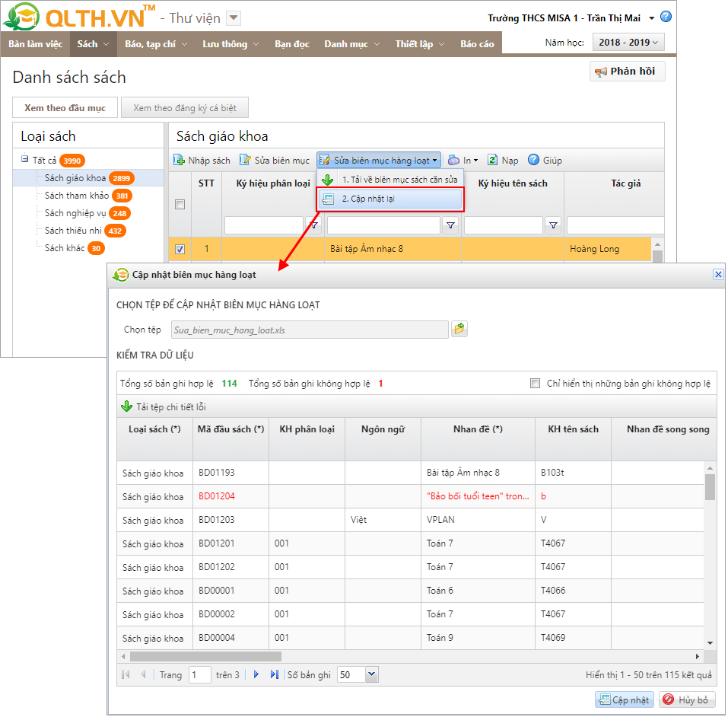Open the Thư viện module dropdown

tap(234, 18)
